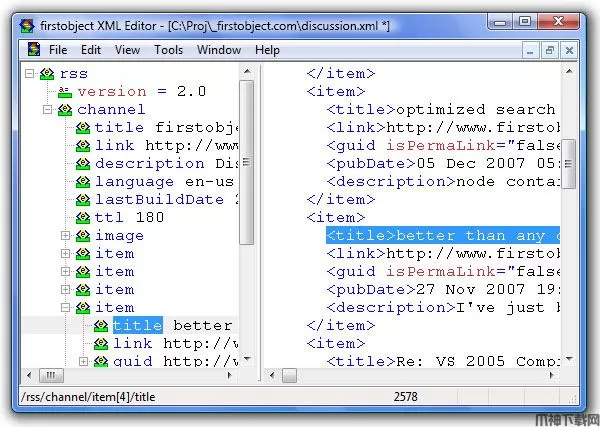Select the channel tree node
The image size is (600, 427).
[x=111, y=110]
